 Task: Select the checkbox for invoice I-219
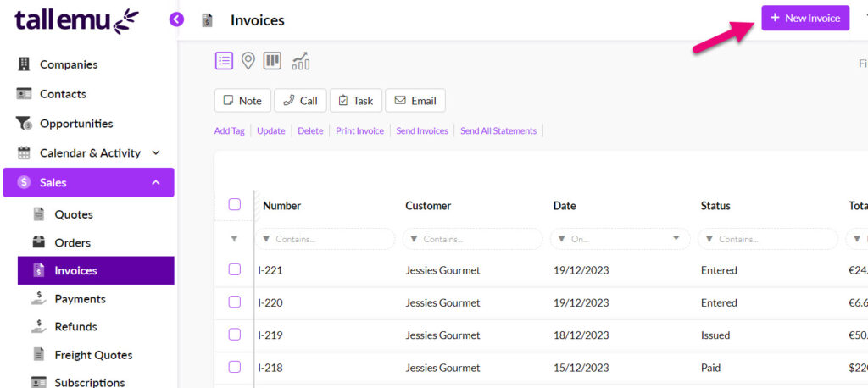tap(235, 335)
